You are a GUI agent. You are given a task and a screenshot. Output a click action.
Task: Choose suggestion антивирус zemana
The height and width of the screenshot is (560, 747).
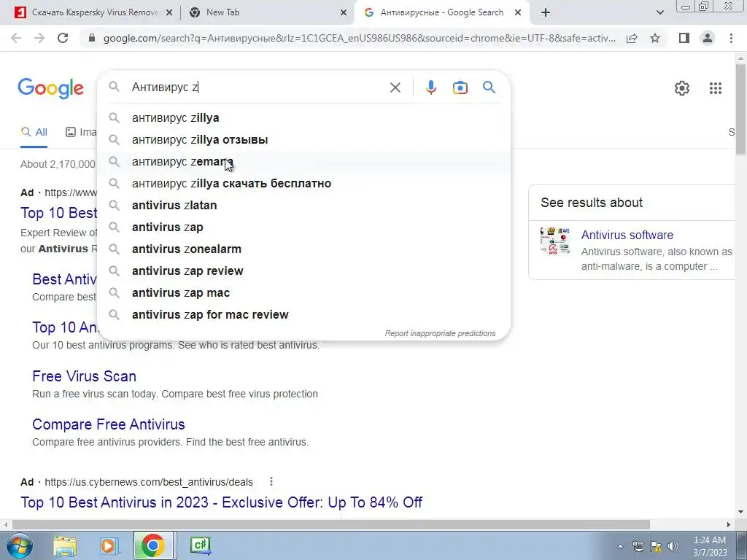303,161
